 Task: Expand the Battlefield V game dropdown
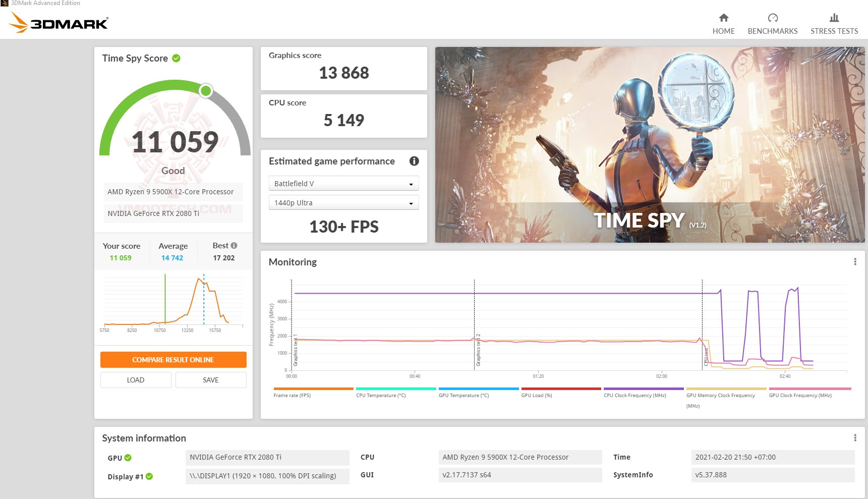pyautogui.click(x=344, y=183)
